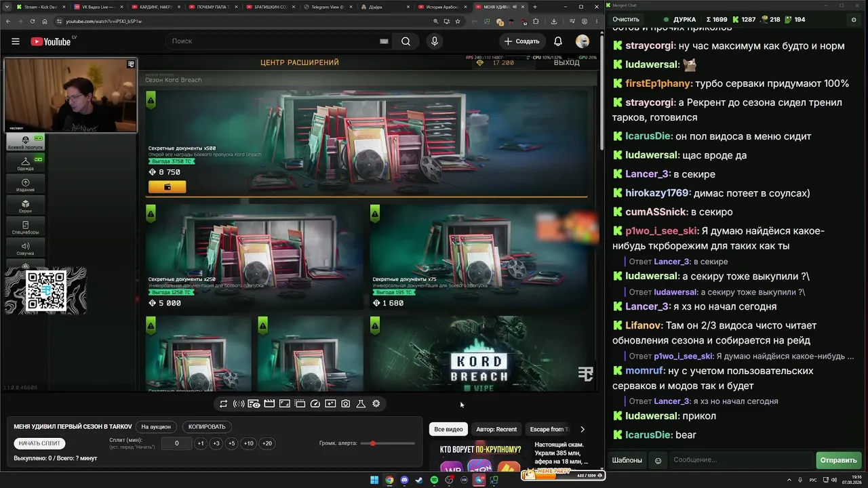The image size is (868, 488).
Task: Open the Одежда category
Action: 25,163
